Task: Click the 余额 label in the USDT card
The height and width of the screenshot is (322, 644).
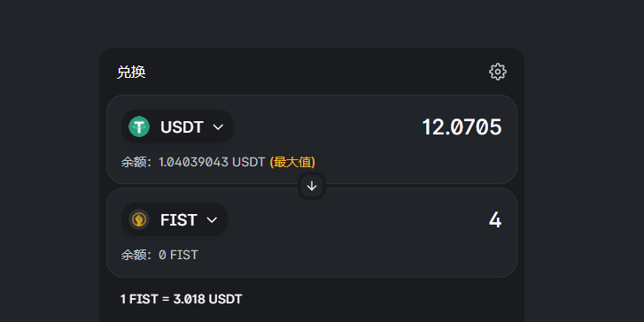Action: coord(136,162)
